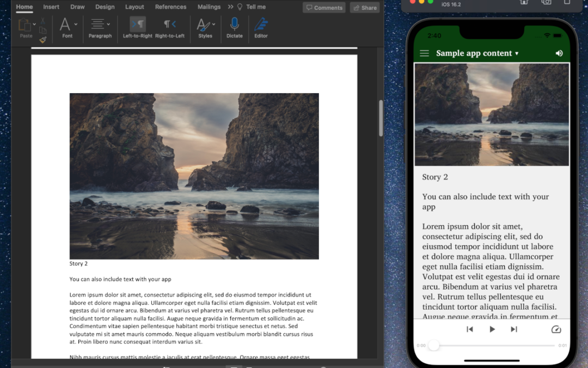This screenshot has width=588, height=368.
Task: Click the Share button
Action: (364, 8)
